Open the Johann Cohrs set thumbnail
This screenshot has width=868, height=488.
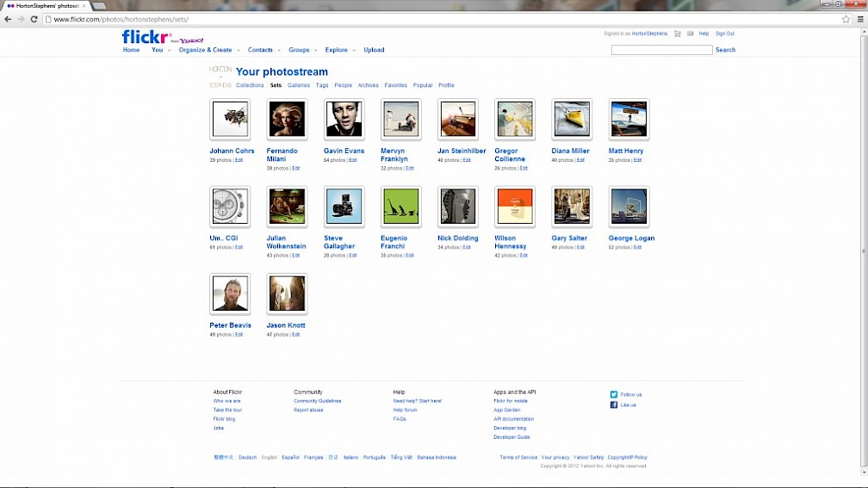(230, 119)
